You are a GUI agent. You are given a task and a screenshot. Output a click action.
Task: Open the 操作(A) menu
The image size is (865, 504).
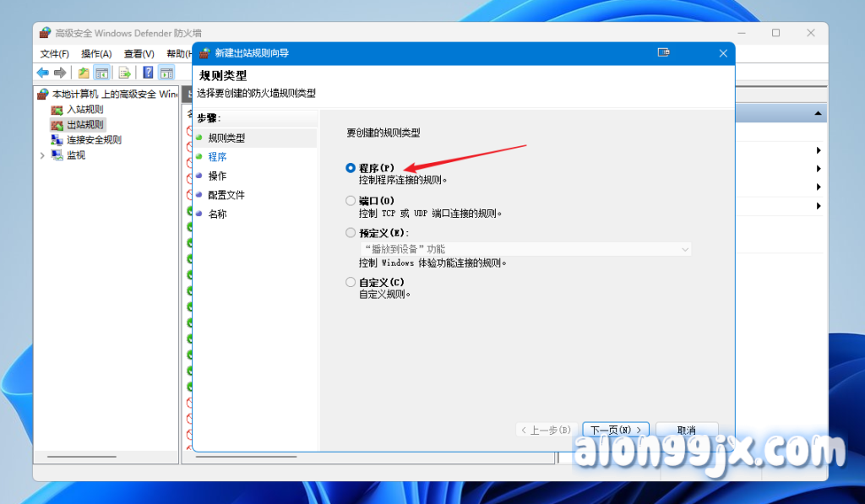point(96,53)
